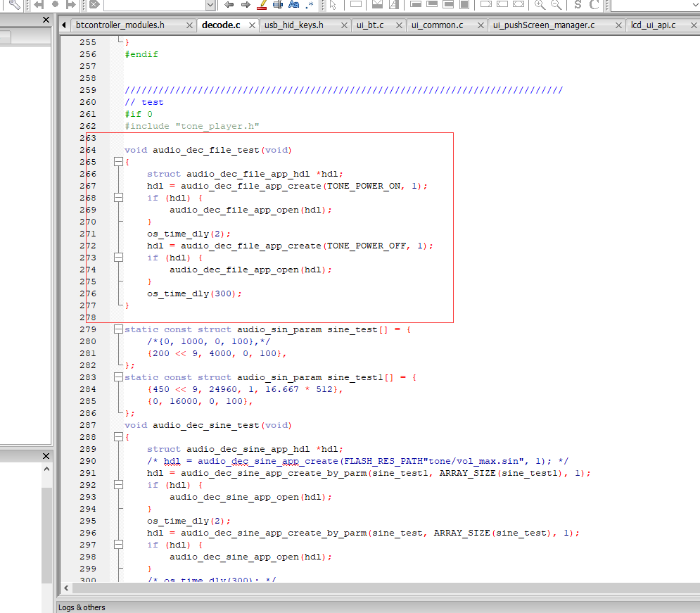
Task: Click the clear search text icon
Action: point(94,4)
